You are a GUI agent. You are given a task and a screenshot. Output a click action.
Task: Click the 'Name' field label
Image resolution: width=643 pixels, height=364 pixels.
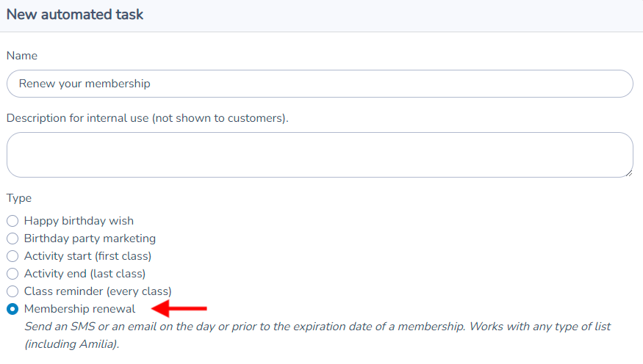pyautogui.click(x=22, y=56)
